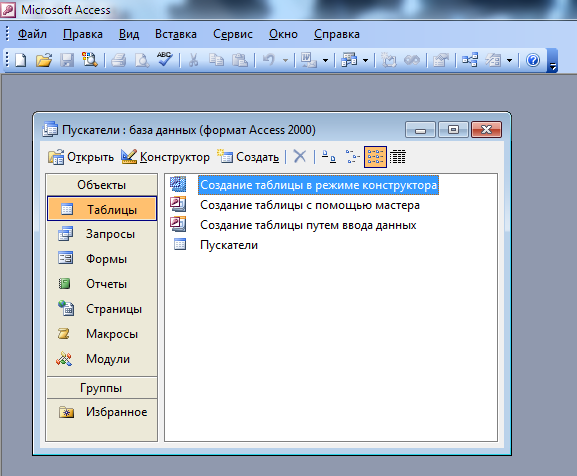Click the File Search toolbar icon
577x476 pixels.
(x=89, y=60)
